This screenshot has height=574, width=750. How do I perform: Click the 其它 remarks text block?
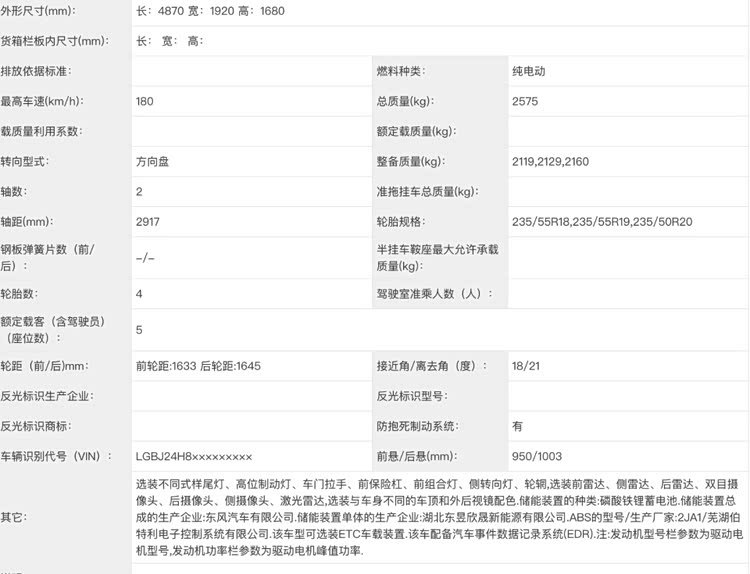tap(440, 517)
